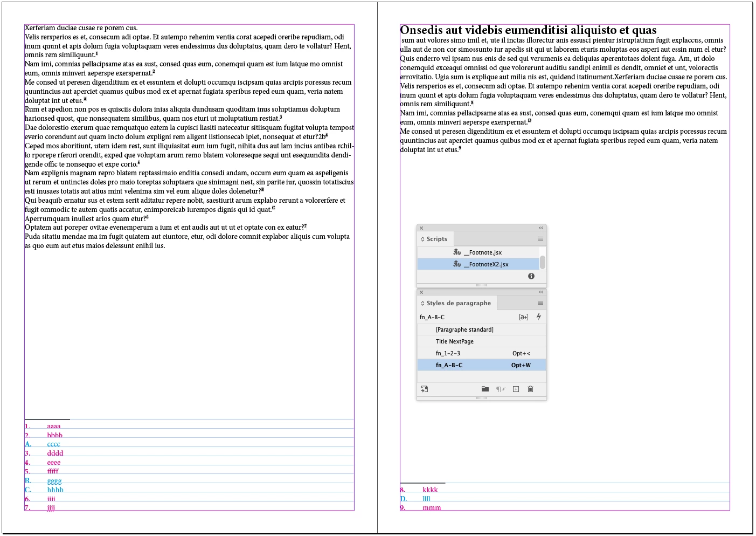Image resolution: width=756 pixels, height=536 pixels.
Task: Cycle Scripts panel view using tab arrows
Action: coord(422,239)
